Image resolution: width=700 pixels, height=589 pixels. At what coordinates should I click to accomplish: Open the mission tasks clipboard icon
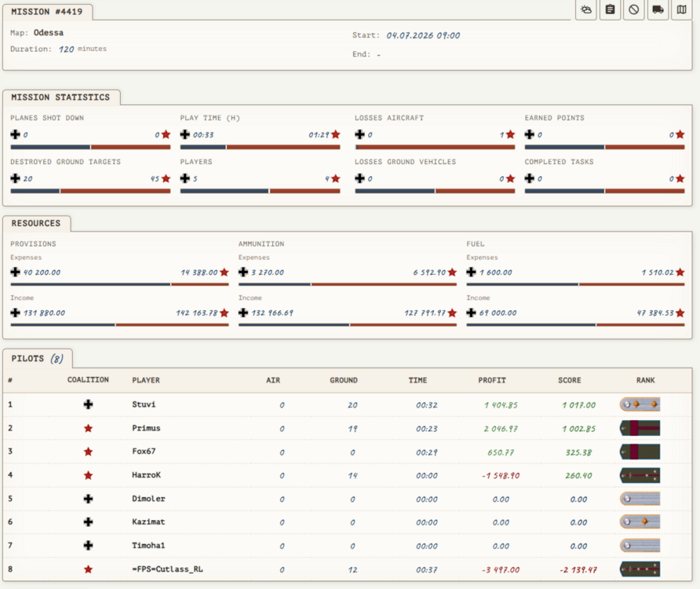tap(610, 9)
